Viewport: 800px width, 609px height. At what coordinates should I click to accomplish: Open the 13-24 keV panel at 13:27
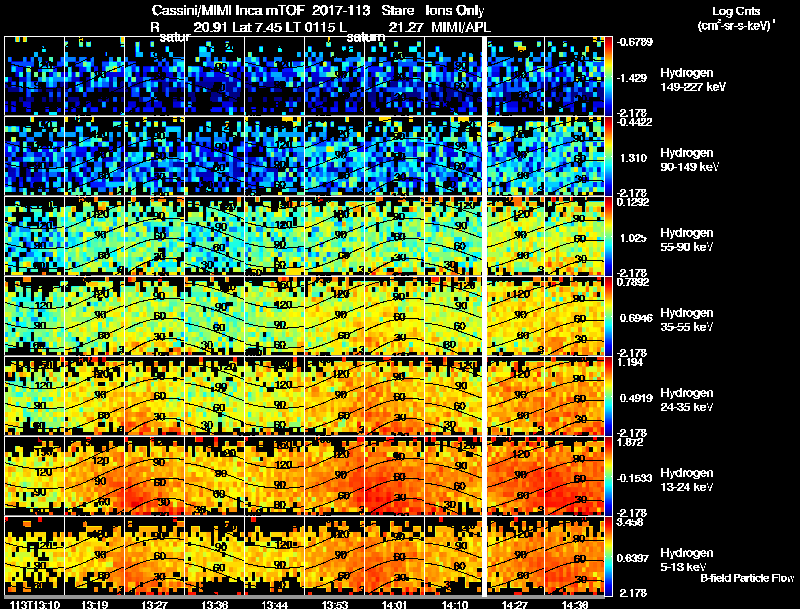click(154, 476)
